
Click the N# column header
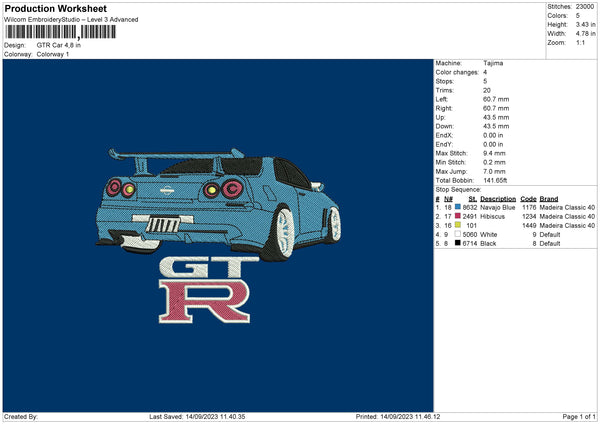coord(448,199)
